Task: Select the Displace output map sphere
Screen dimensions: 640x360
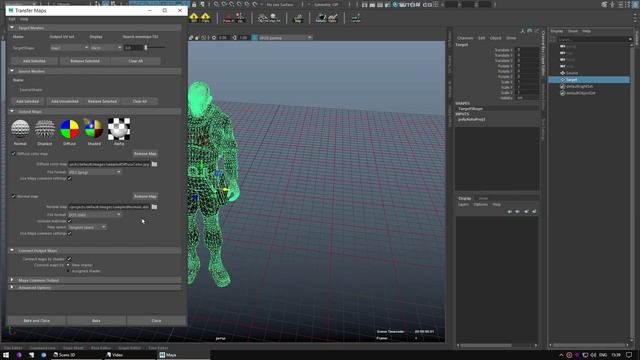Action: coord(44,129)
